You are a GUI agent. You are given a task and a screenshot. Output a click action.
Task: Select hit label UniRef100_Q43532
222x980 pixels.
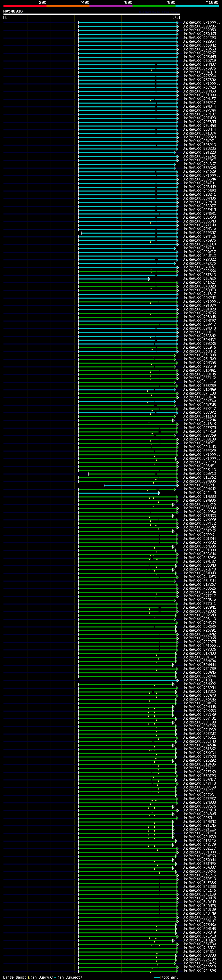click(x=199, y=948)
